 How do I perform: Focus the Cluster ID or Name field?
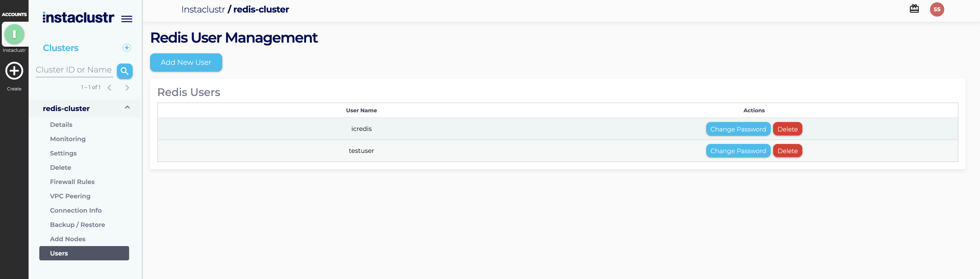(74, 70)
